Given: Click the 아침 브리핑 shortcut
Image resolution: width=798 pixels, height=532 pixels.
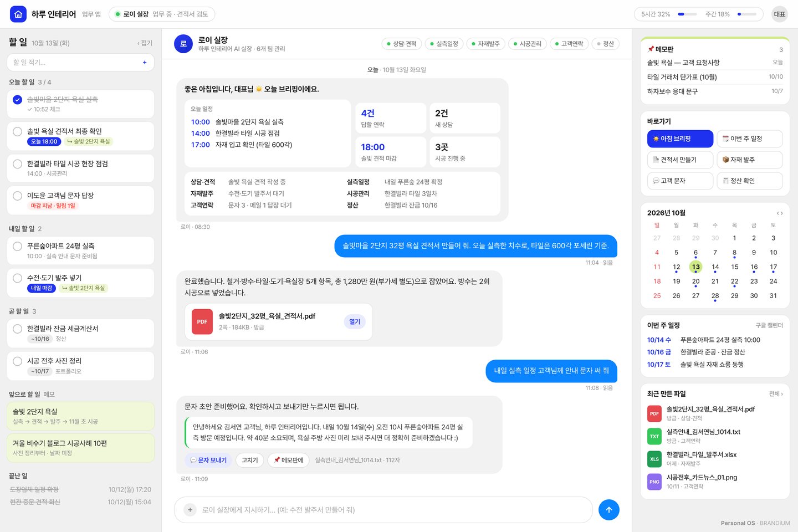Looking at the screenshot, I should tap(680, 139).
